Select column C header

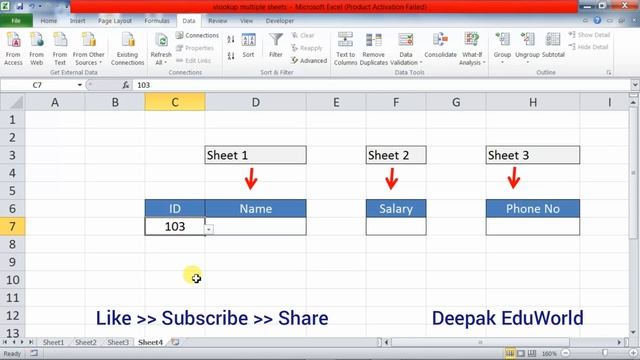point(175,102)
